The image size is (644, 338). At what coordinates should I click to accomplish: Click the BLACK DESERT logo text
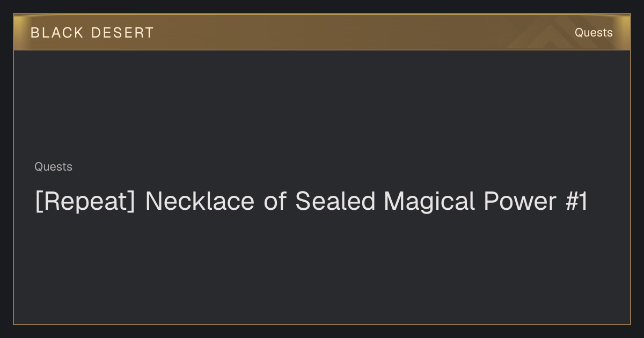[x=92, y=33]
